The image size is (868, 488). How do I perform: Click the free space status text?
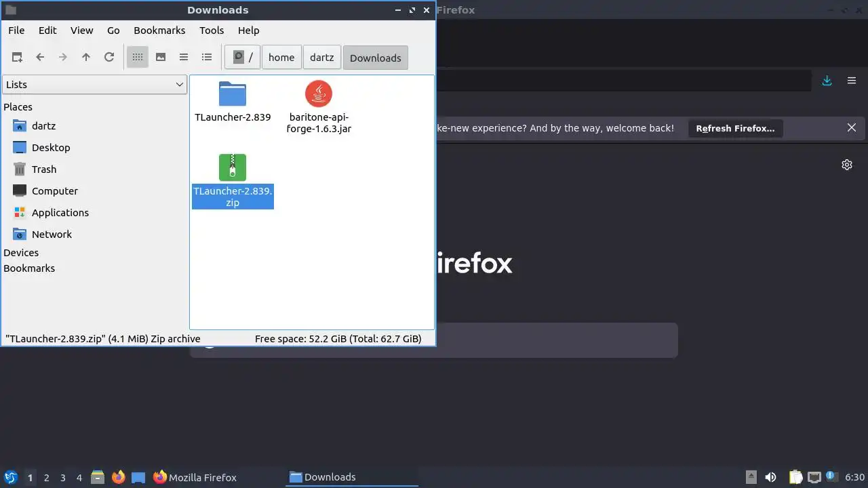(338, 339)
